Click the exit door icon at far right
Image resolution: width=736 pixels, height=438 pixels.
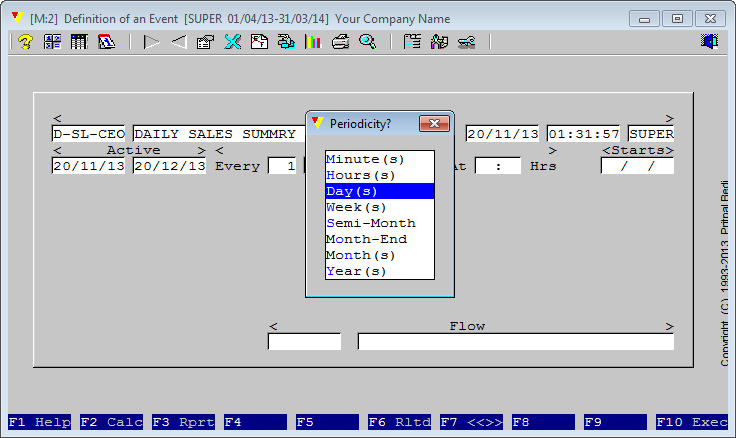point(710,42)
